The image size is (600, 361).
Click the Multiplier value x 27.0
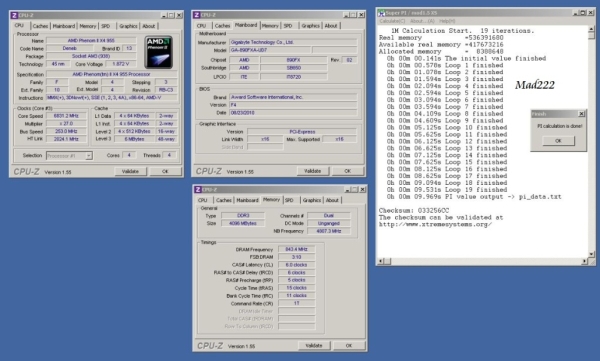[66, 124]
